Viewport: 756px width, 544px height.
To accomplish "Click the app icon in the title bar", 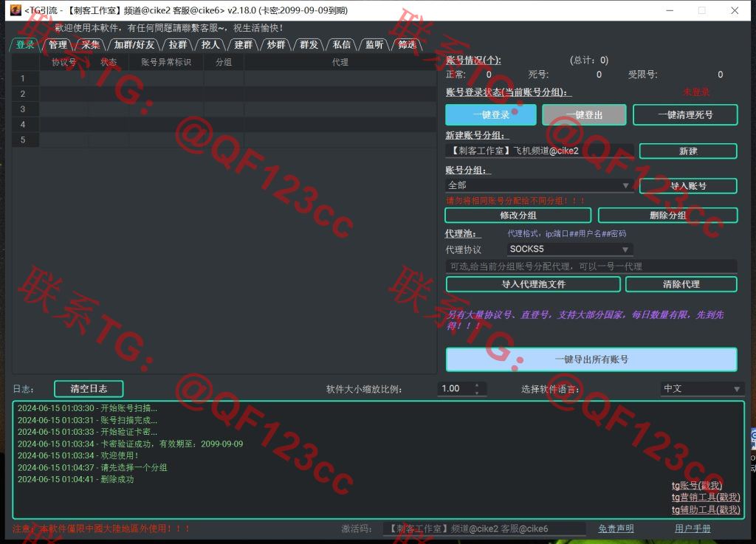I will coord(16,10).
